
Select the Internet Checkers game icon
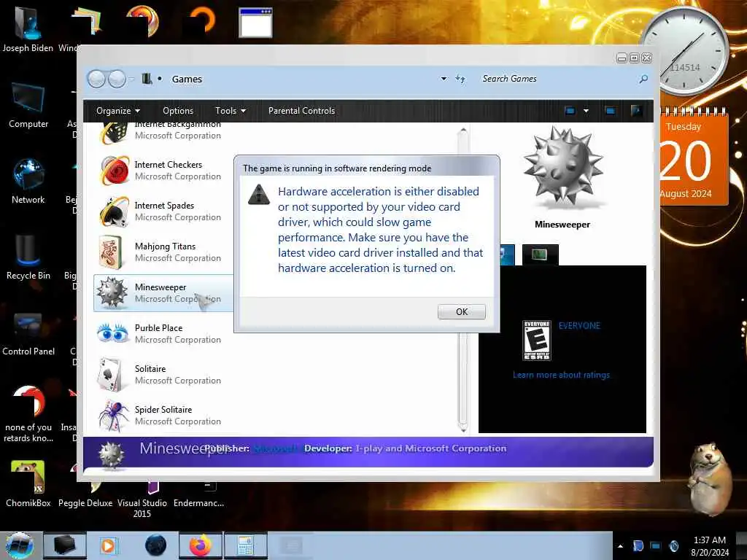pyautogui.click(x=114, y=170)
